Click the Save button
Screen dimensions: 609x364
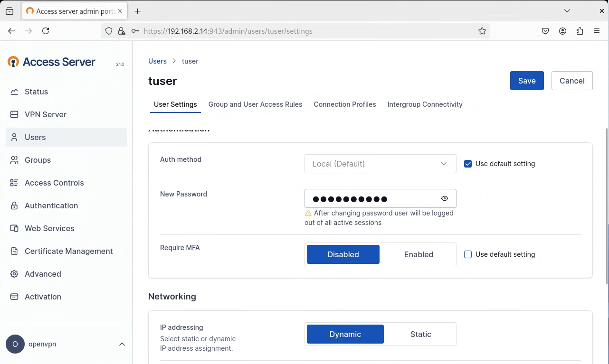[x=527, y=81]
